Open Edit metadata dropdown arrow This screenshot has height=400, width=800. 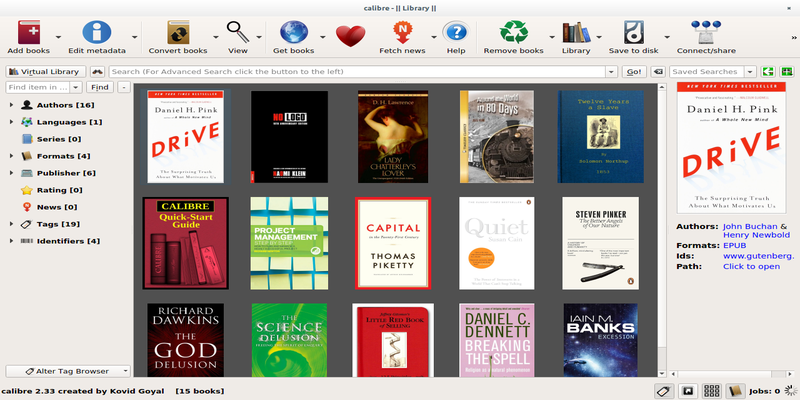[x=135, y=37]
